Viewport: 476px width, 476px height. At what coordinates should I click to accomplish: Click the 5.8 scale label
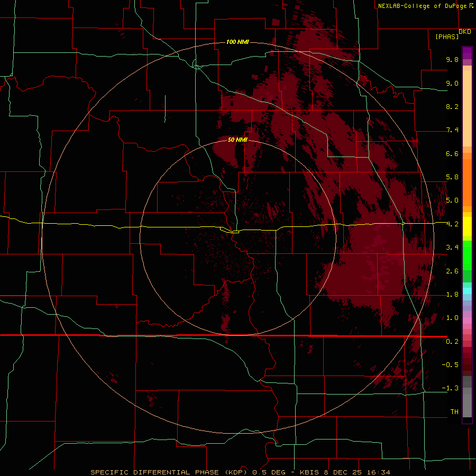pos(452,177)
